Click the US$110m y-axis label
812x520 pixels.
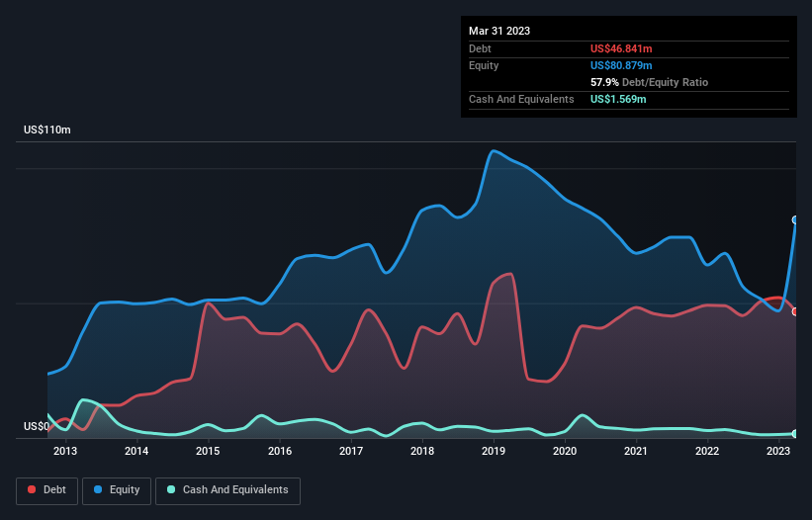tap(47, 130)
